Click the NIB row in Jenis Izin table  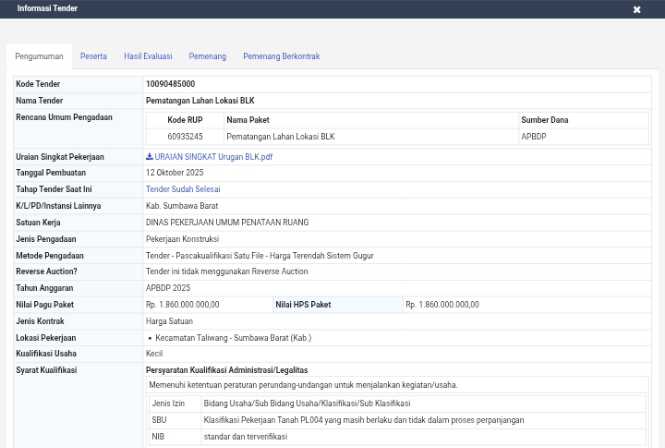coord(397,437)
